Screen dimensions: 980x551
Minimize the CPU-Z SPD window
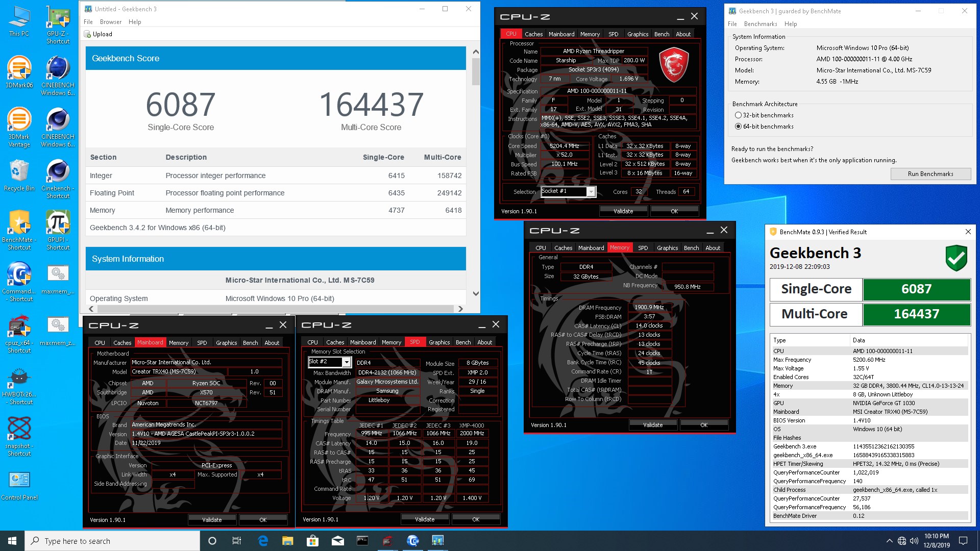pos(482,325)
